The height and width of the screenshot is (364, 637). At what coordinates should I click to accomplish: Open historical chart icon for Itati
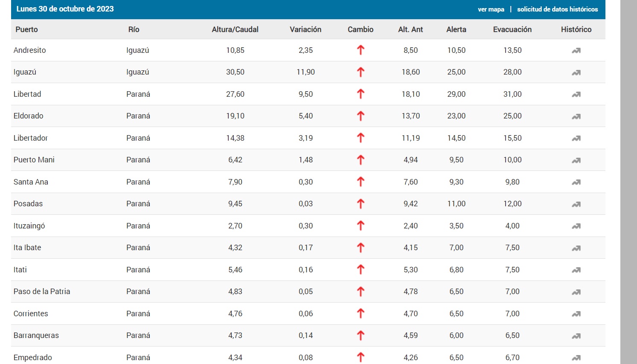(x=576, y=270)
